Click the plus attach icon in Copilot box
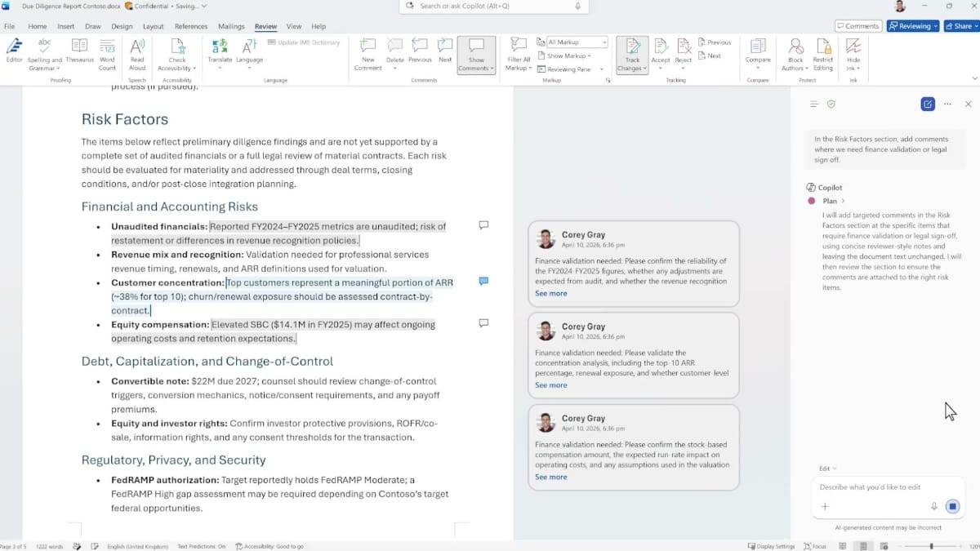The height and width of the screenshot is (551, 980). click(825, 506)
